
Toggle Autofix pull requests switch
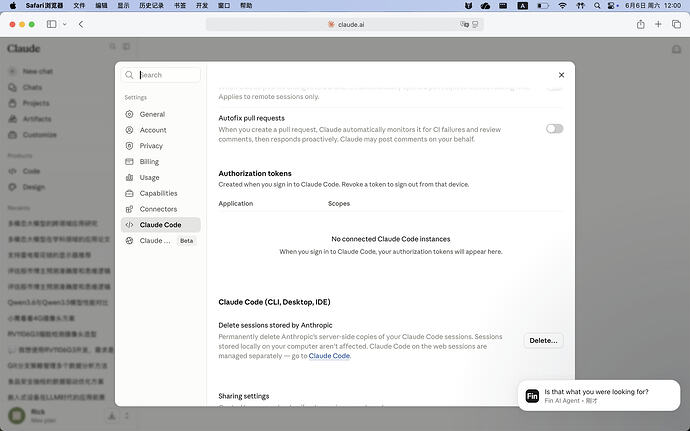point(554,129)
